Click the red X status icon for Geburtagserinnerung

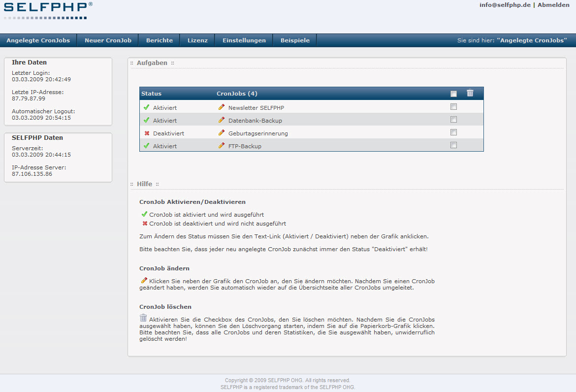pyautogui.click(x=146, y=133)
